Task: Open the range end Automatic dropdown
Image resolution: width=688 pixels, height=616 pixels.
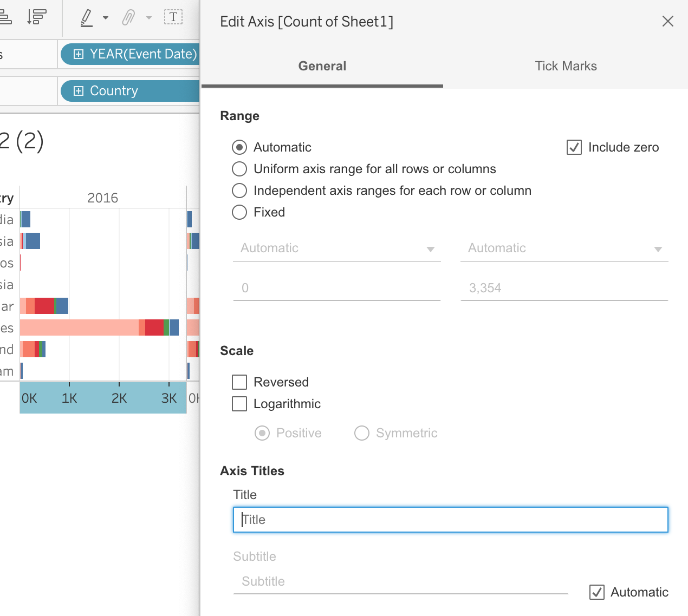Action: pos(564,248)
